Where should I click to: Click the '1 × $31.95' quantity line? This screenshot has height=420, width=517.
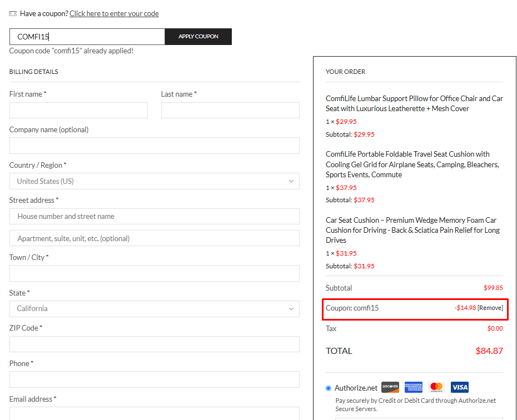tap(341, 253)
